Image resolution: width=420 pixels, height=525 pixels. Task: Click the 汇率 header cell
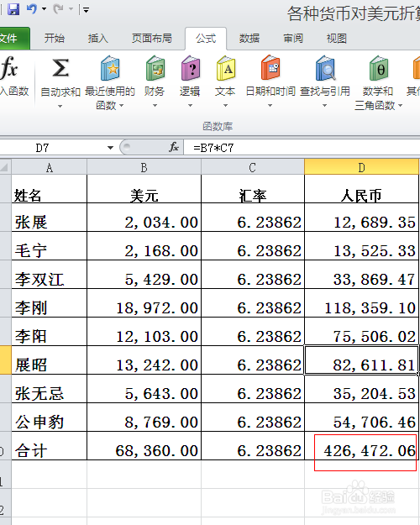click(x=253, y=189)
